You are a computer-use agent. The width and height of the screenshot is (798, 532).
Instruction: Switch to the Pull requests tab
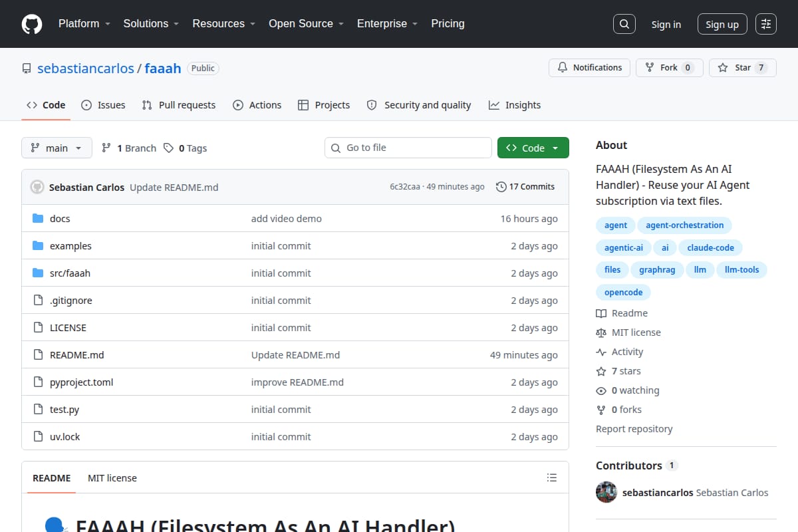click(179, 105)
